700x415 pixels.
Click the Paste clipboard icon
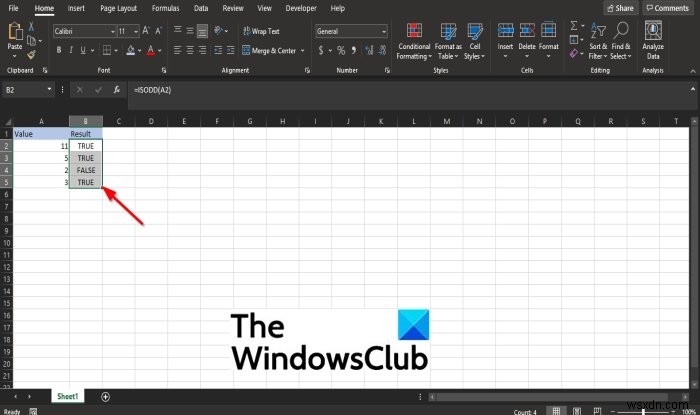point(15,32)
